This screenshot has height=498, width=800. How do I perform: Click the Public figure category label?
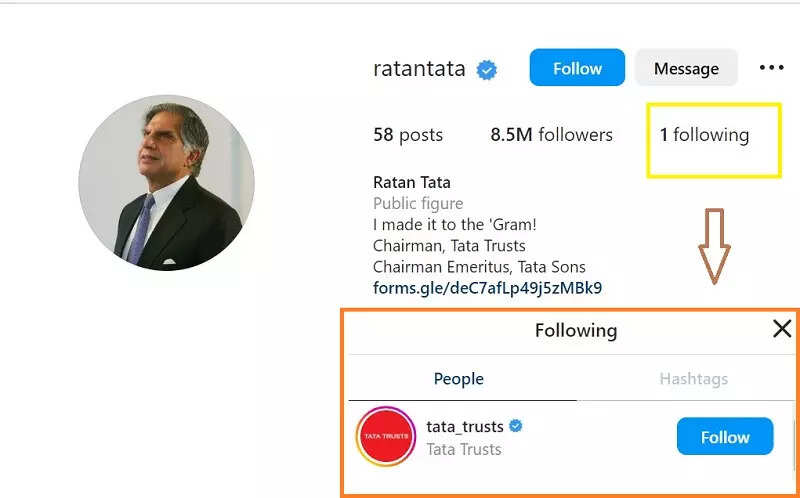418,203
